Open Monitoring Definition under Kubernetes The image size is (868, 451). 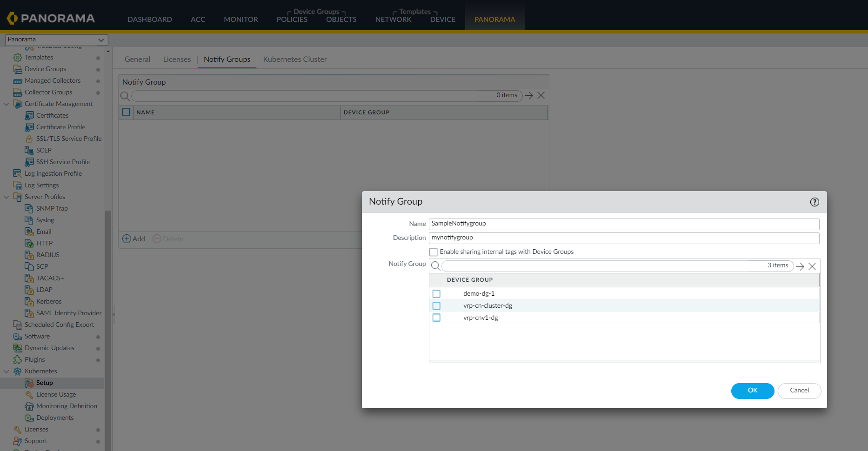tap(67, 406)
